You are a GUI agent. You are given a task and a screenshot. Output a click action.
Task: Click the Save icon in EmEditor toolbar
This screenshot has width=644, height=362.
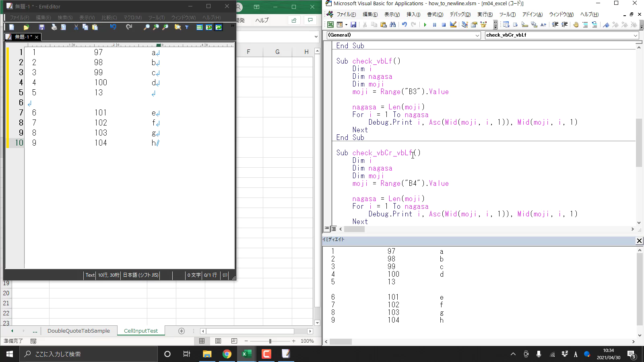[41, 27]
